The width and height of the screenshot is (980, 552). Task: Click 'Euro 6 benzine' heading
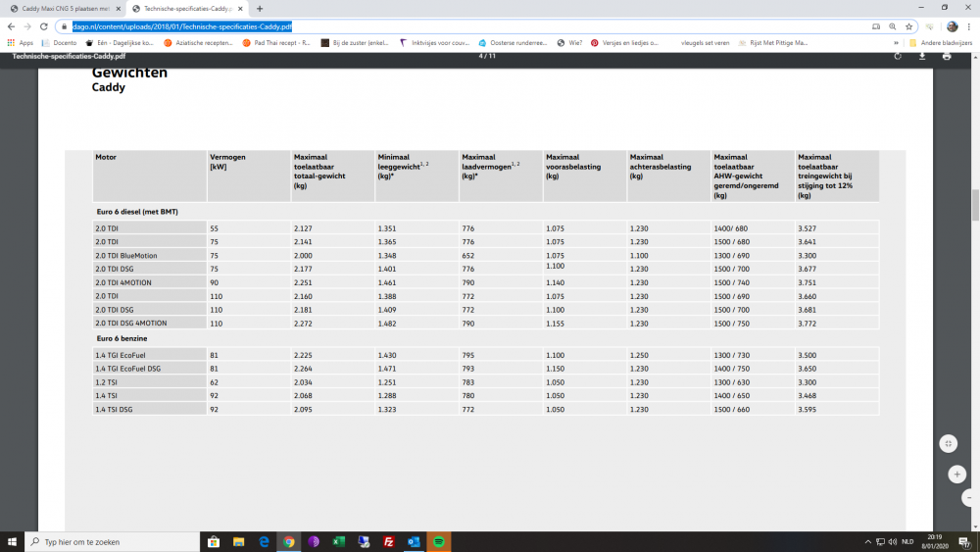point(122,338)
